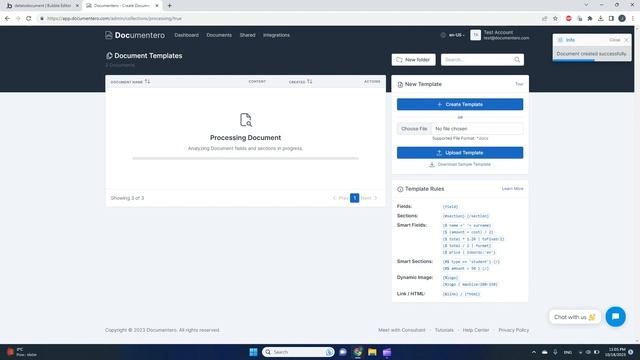This screenshot has height=360, width=640.
Task: Click the Close text in notification
Action: (x=615, y=40)
